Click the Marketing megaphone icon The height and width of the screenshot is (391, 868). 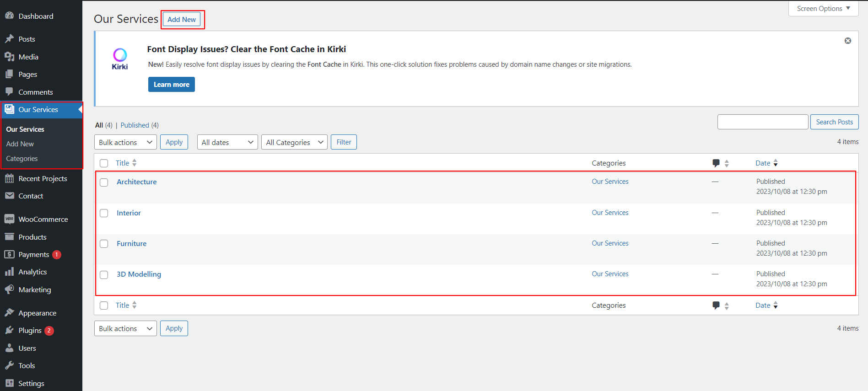[x=9, y=289]
